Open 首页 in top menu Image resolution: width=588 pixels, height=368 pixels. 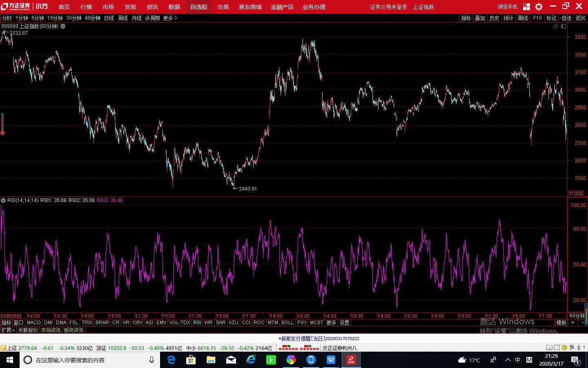click(64, 7)
